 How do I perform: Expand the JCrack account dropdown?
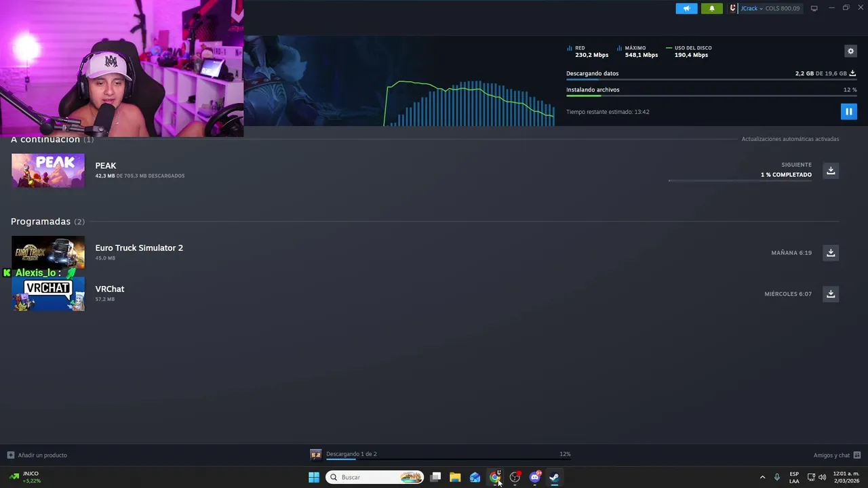[751, 8]
